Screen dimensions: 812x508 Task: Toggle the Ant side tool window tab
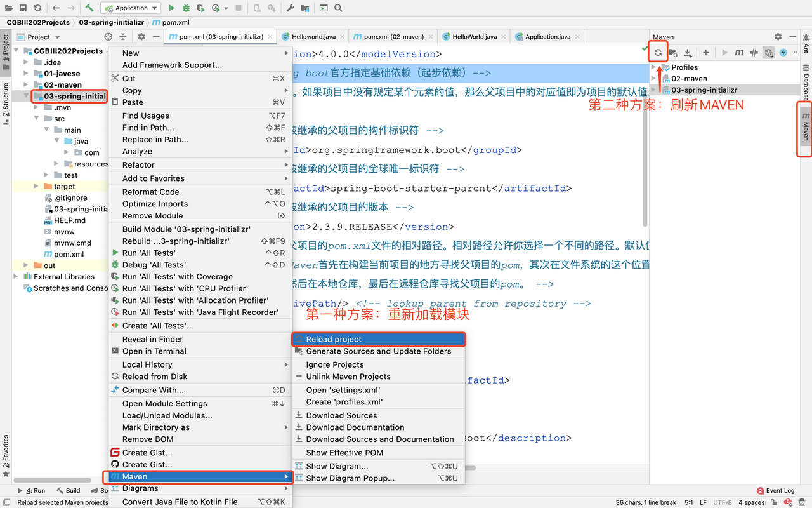pyautogui.click(x=806, y=43)
